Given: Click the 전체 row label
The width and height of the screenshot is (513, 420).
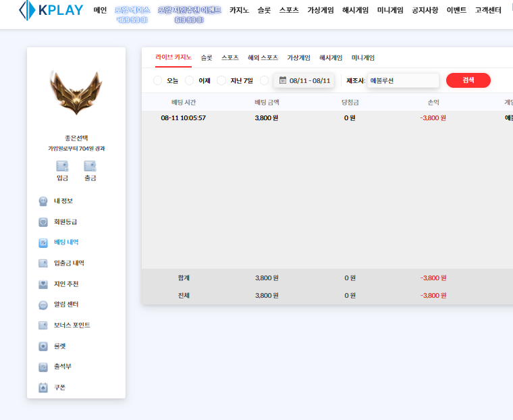Looking at the screenshot, I should (184, 296).
